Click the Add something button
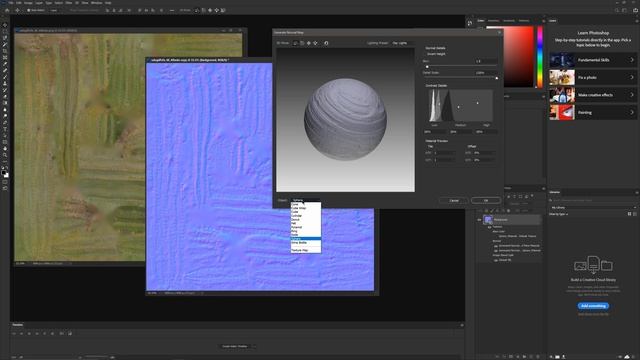The image size is (640, 360). 593,306
